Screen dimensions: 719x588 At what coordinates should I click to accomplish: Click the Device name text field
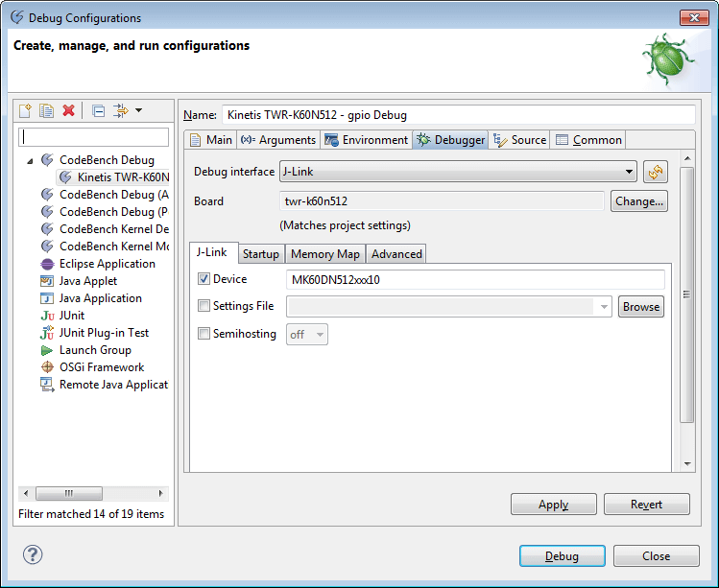click(x=475, y=279)
